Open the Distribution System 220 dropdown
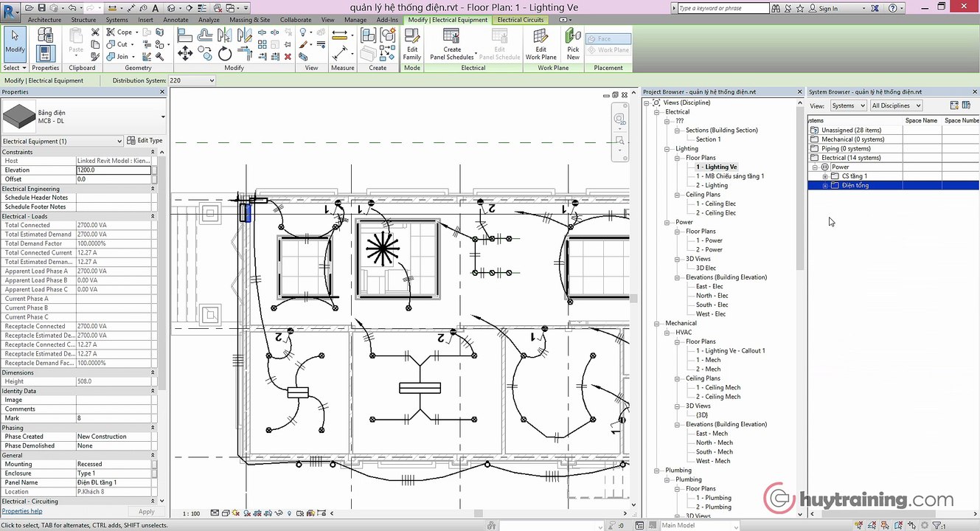980x531 pixels. pyautogui.click(x=192, y=80)
